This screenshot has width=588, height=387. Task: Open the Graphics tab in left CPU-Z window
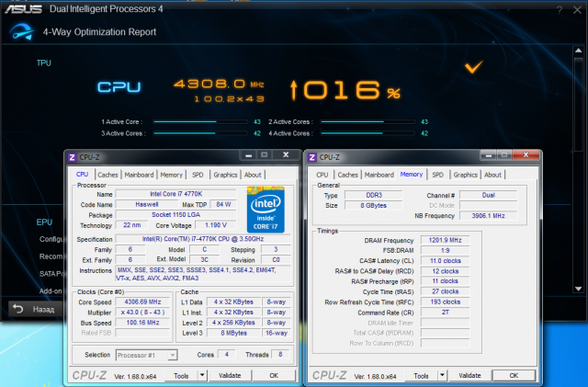pyautogui.click(x=225, y=175)
